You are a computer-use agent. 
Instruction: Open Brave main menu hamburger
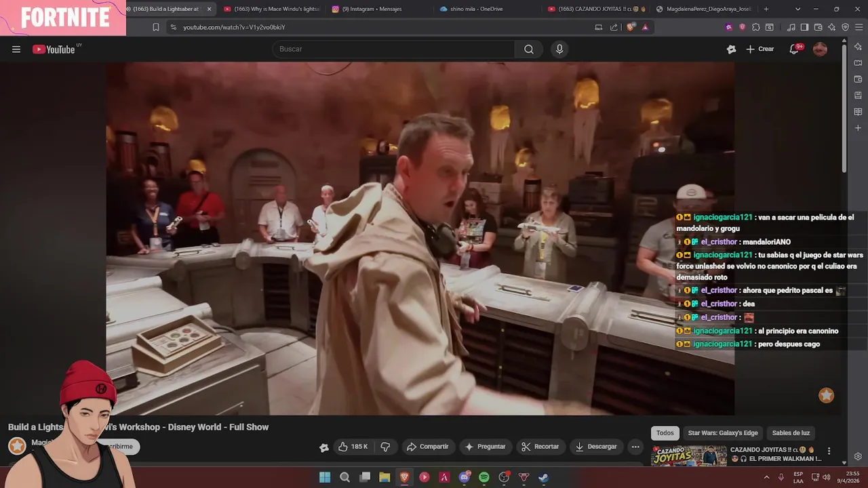pyautogui.click(x=859, y=27)
